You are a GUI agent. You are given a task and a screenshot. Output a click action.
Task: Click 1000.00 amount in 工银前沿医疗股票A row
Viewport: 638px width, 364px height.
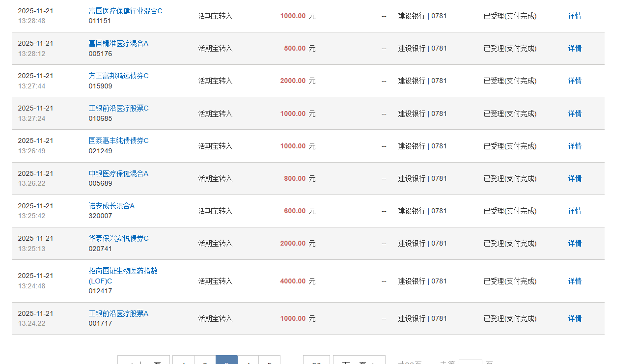coord(293,318)
